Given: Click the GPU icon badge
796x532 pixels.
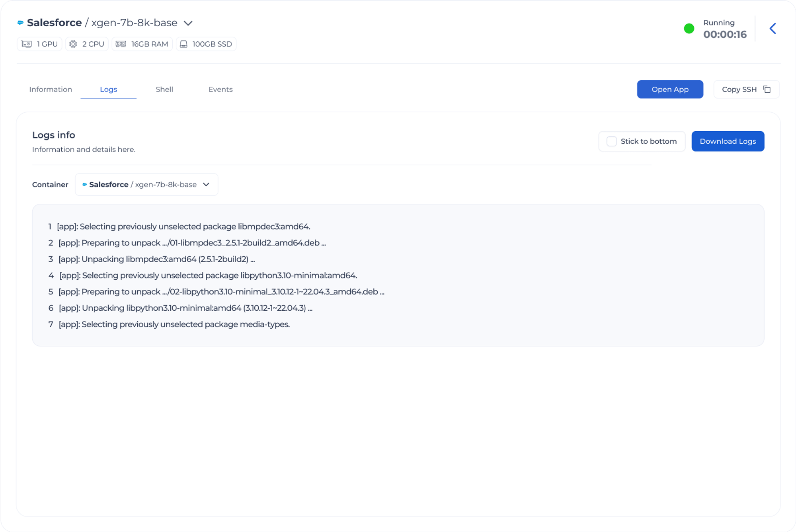Looking at the screenshot, I should point(27,44).
